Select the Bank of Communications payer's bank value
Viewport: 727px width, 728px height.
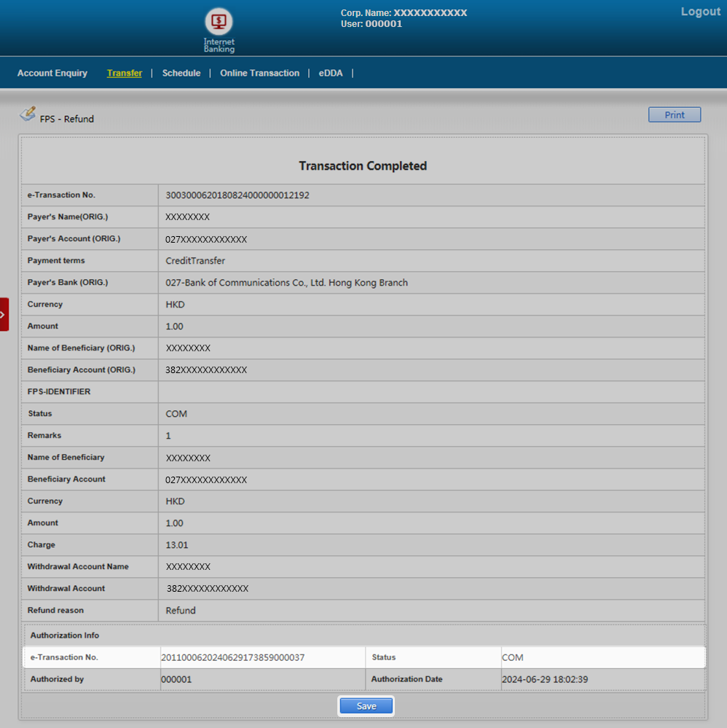click(286, 283)
